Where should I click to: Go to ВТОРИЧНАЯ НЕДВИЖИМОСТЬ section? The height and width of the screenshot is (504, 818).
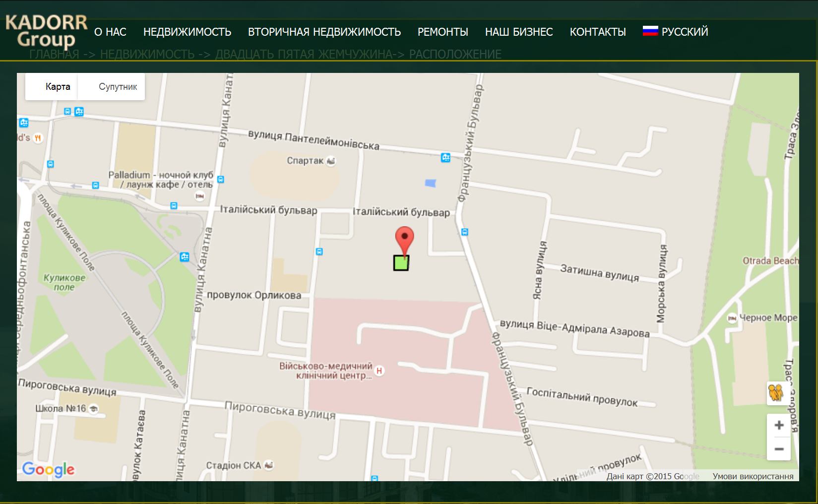pyautogui.click(x=324, y=32)
